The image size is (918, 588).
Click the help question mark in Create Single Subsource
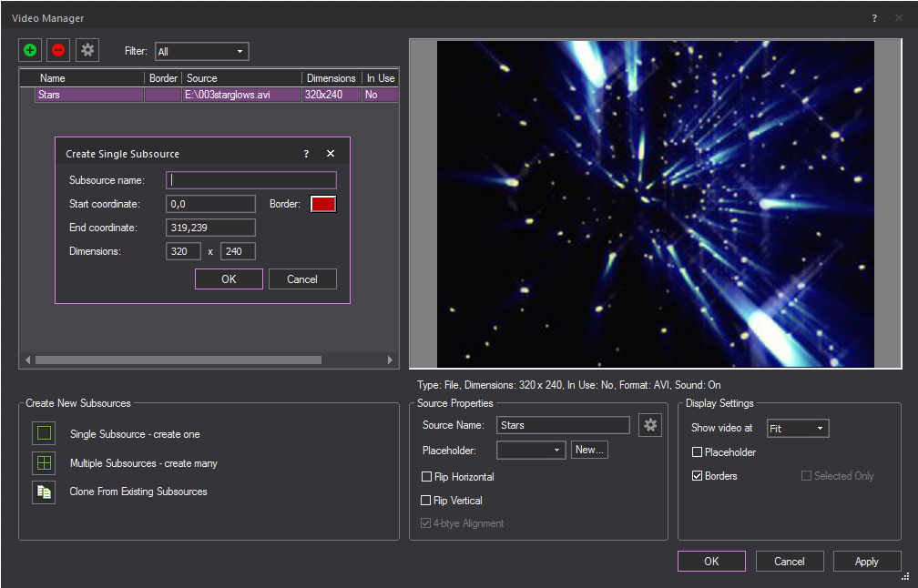[306, 154]
